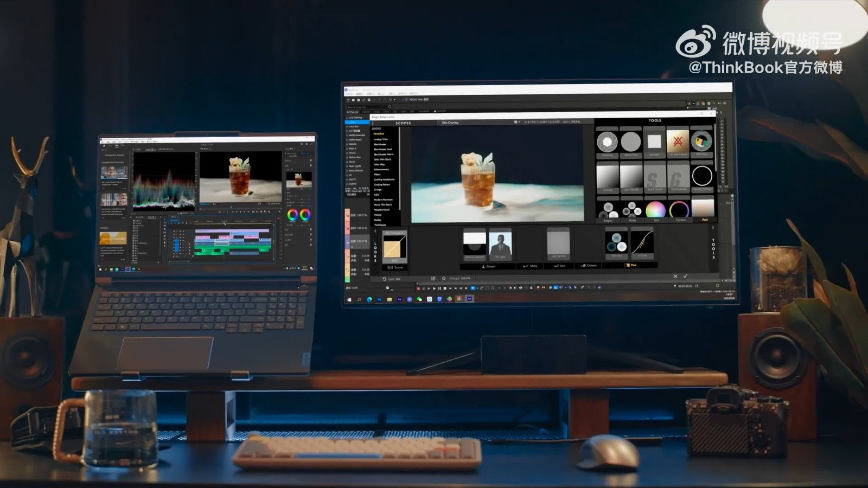Open the Grading Headstarts looks category
Screen dimensions: 868x488
(x=384, y=179)
